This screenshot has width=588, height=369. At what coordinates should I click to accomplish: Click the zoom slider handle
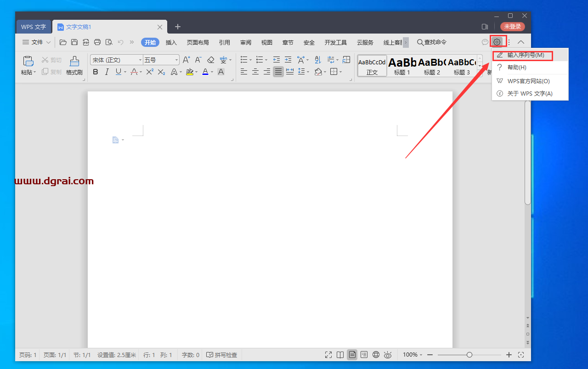(469, 355)
